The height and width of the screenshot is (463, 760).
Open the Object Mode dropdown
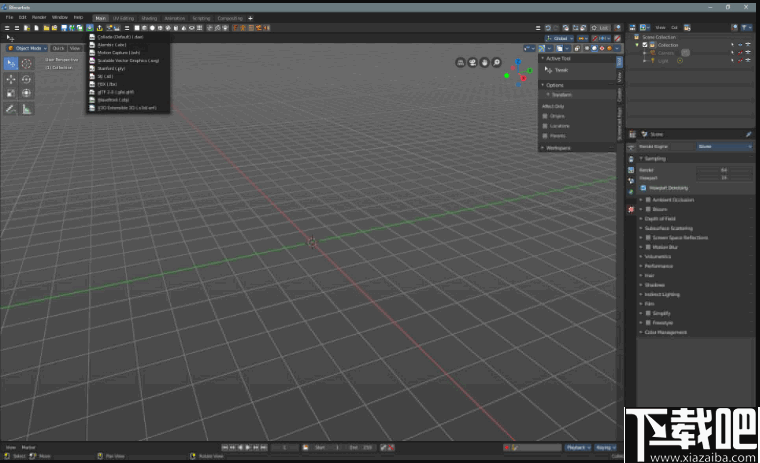pyautogui.click(x=27, y=48)
